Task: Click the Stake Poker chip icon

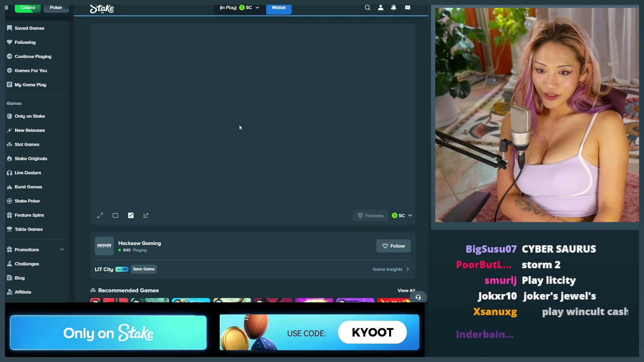Action: pyautogui.click(x=9, y=201)
